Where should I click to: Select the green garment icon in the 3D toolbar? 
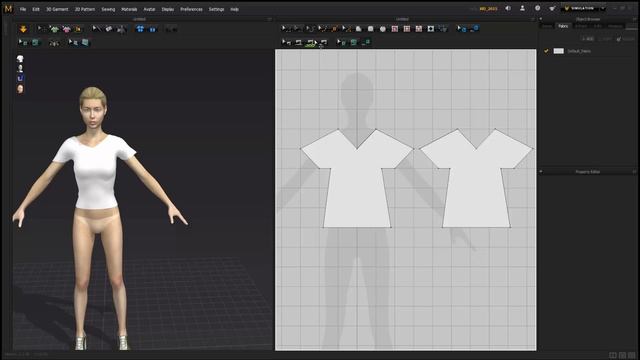tap(54, 29)
